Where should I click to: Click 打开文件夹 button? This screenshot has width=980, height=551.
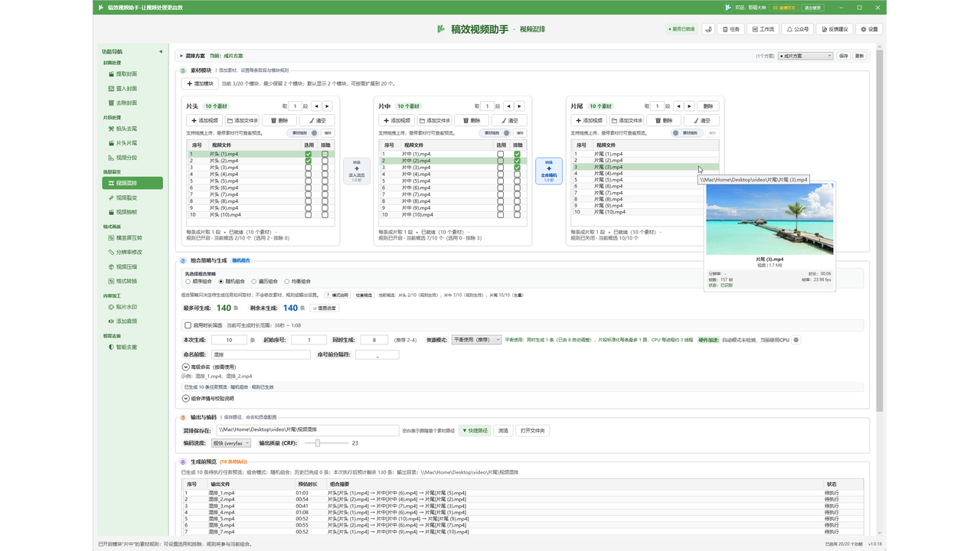click(x=533, y=431)
